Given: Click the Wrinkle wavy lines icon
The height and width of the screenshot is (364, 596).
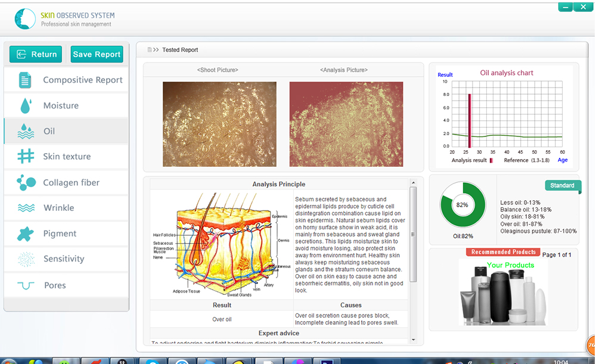Looking at the screenshot, I should pyautogui.click(x=26, y=208).
